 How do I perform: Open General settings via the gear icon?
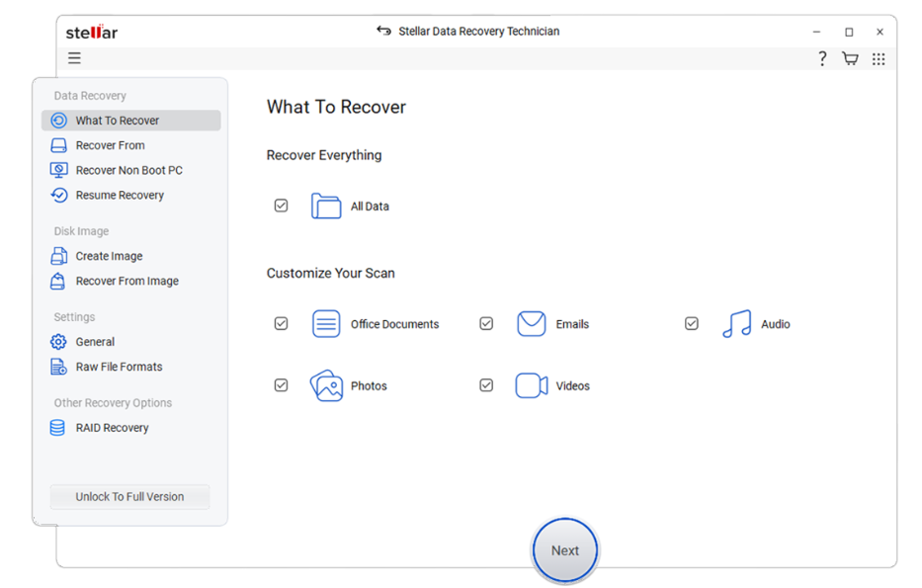pyautogui.click(x=59, y=341)
